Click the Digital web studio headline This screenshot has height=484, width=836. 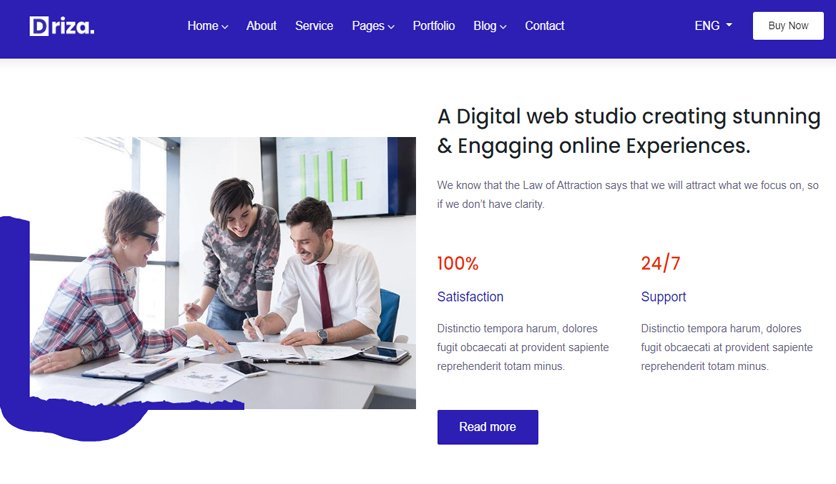point(629,131)
